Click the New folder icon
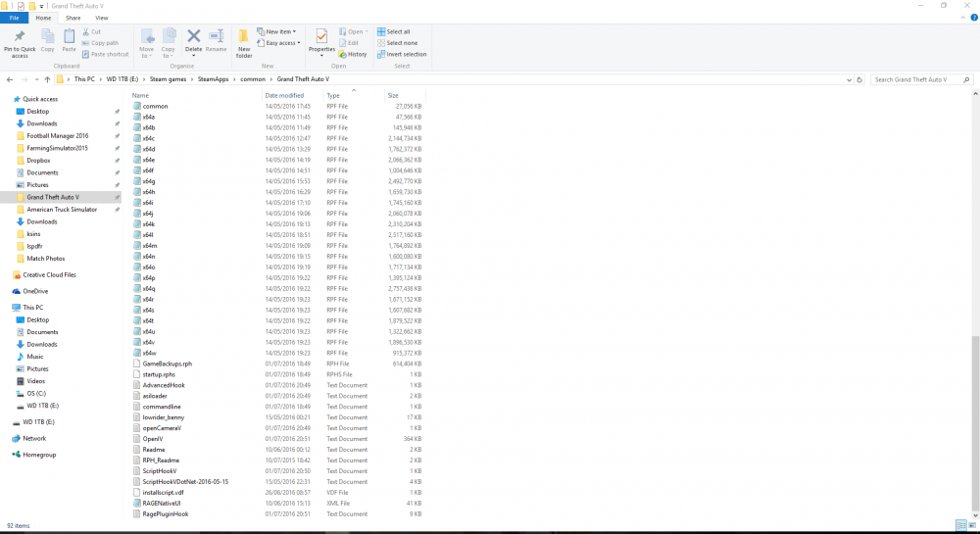Screen dimensions: 980x534 tap(244, 36)
